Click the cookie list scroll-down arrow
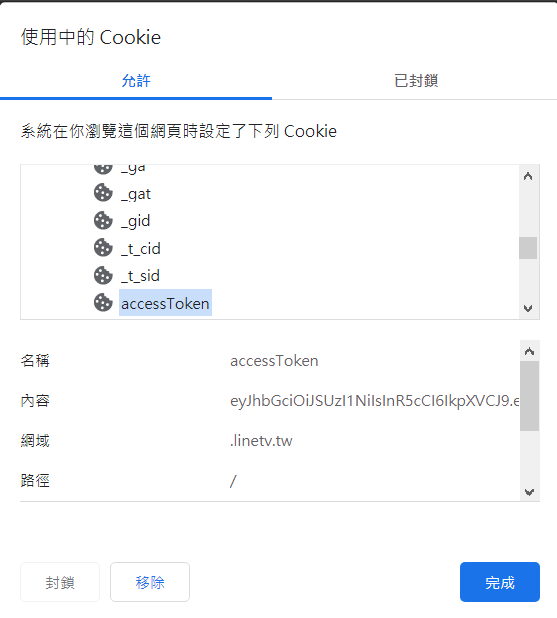This screenshot has width=557, height=618. point(528,308)
